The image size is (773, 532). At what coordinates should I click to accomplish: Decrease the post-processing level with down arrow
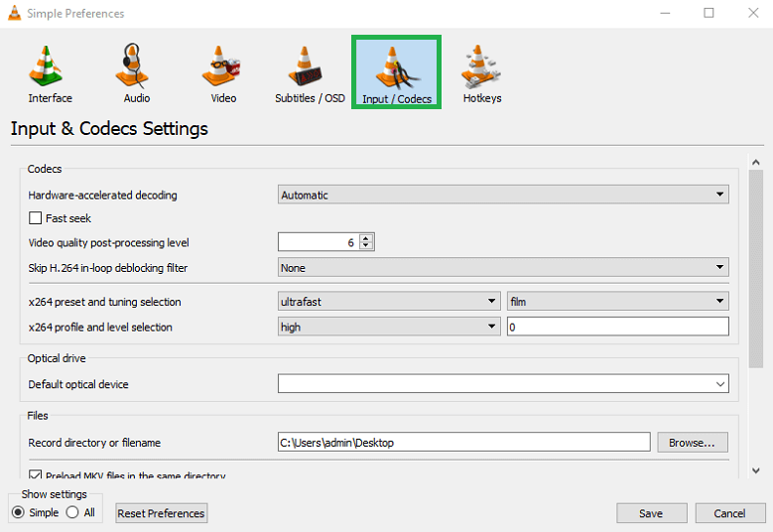pos(366,245)
